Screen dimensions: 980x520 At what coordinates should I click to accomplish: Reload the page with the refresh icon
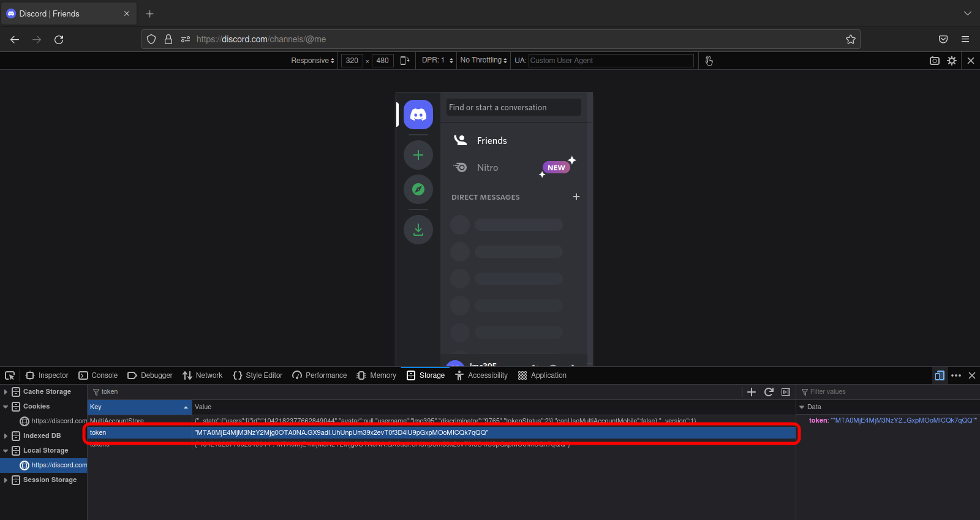coord(59,39)
